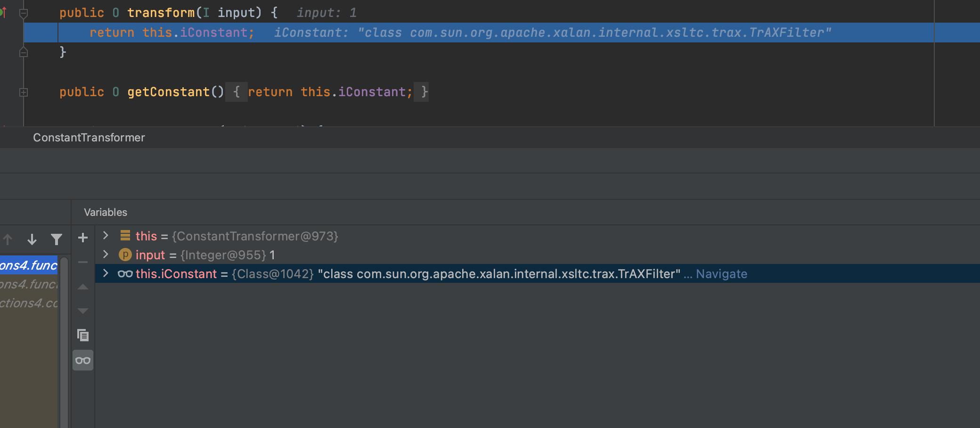This screenshot has height=428, width=980.
Task: Click the inline iConstant TrAXFilter hint
Action: [x=553, y=33]
